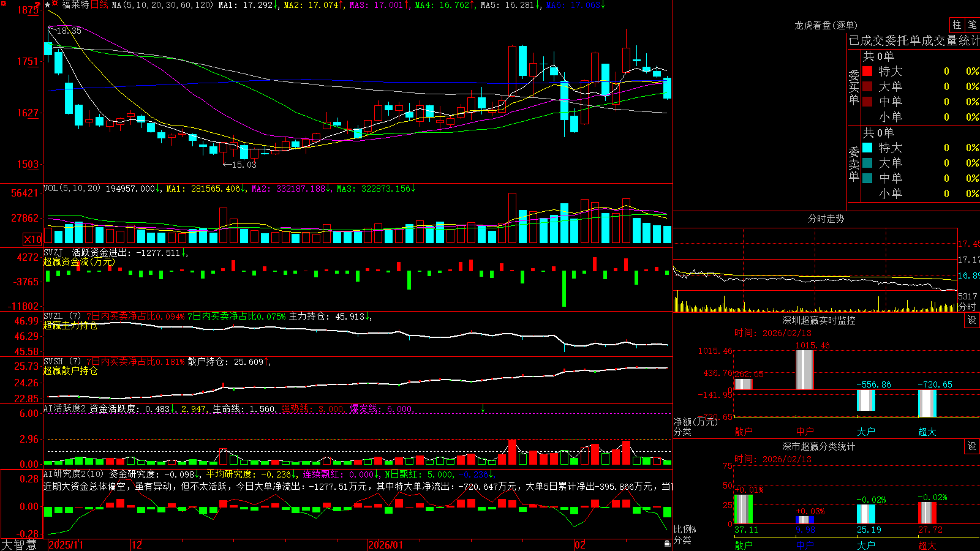Click the 时间: 2026/02/13 text in the realtime monitor

pos(773,333)
